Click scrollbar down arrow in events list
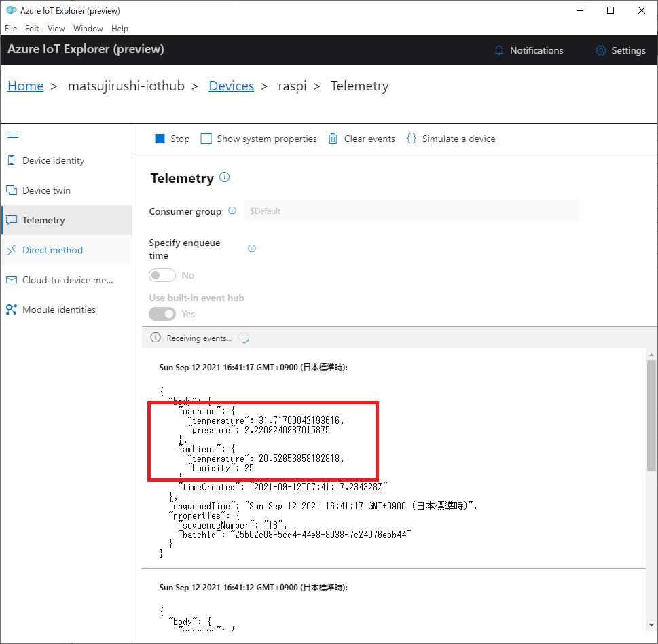658x644 pixels. click(x=651, y=625)
